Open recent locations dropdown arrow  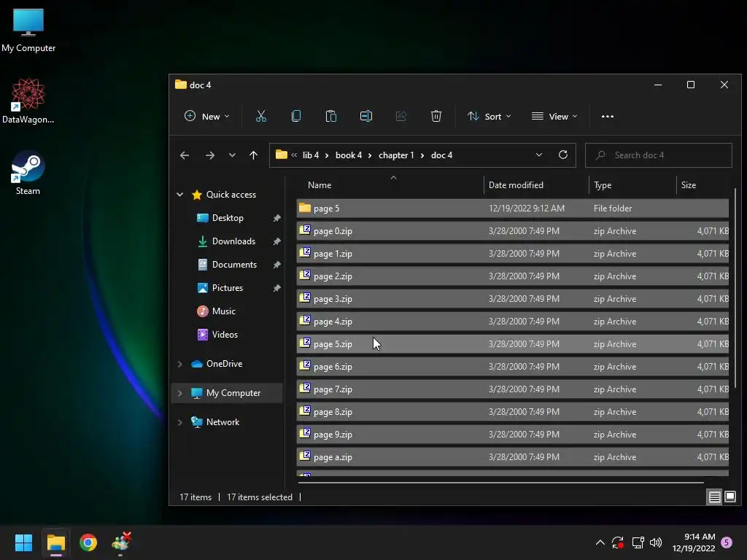[x=232, y=155]
